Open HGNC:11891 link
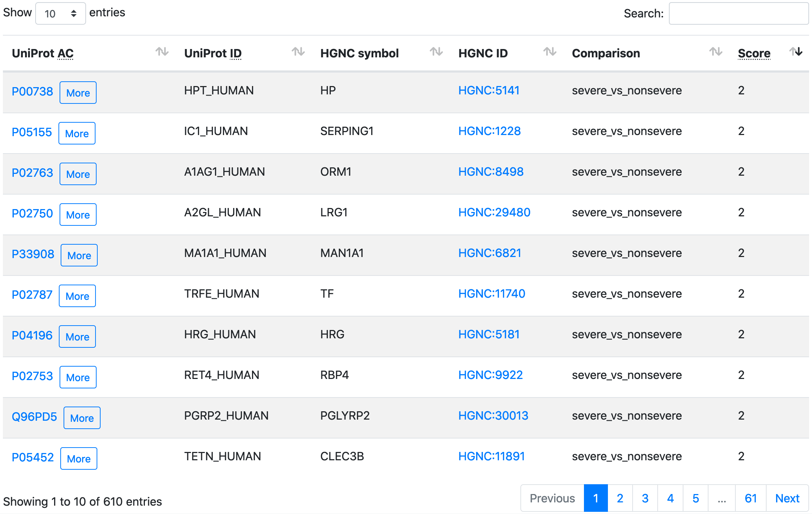812x514 pixels. click(492, 456)
